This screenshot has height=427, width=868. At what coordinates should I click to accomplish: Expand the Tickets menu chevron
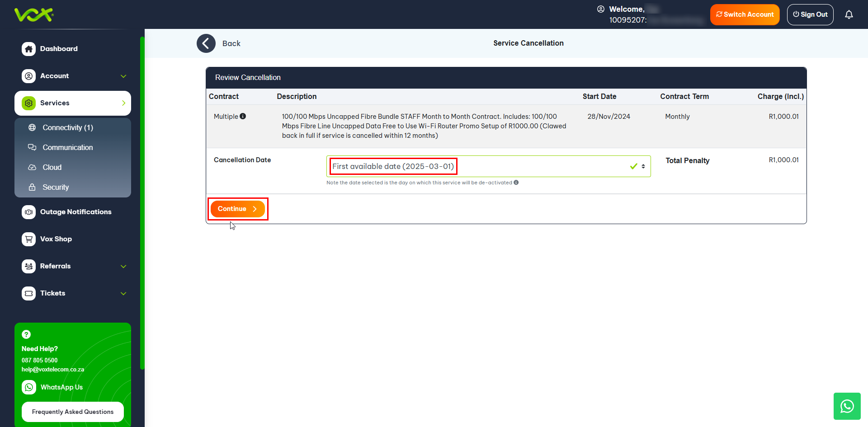click(x=123, y=293)
